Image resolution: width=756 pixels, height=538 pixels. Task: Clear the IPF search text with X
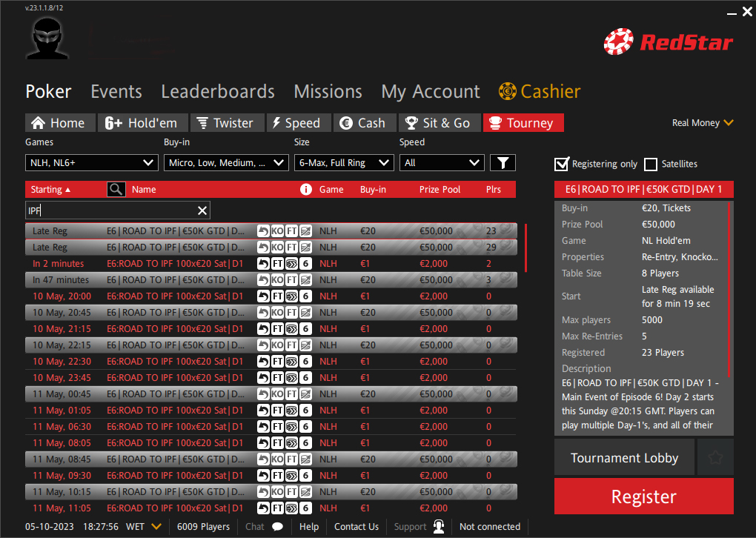pyautogui.click(x=202, y=210)
